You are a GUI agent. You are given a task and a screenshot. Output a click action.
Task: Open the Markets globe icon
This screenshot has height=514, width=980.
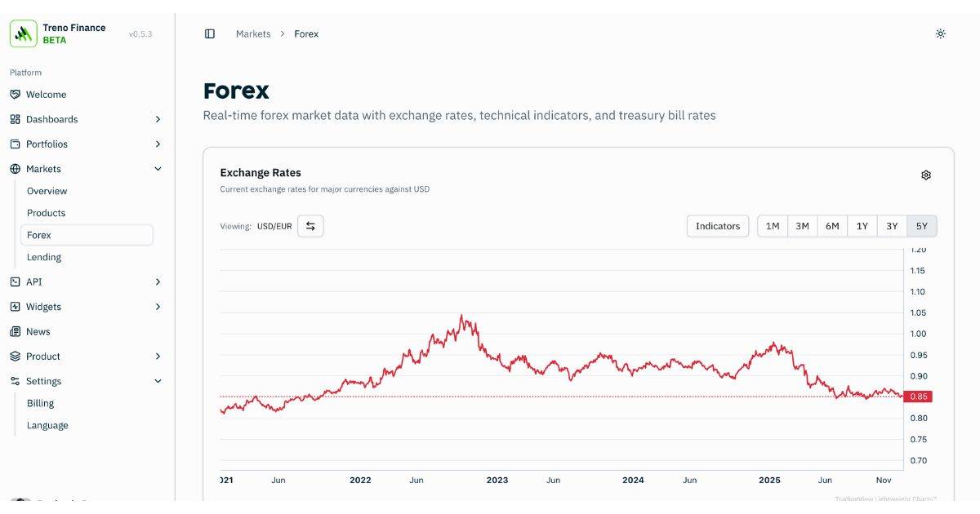tap(15, 169)
